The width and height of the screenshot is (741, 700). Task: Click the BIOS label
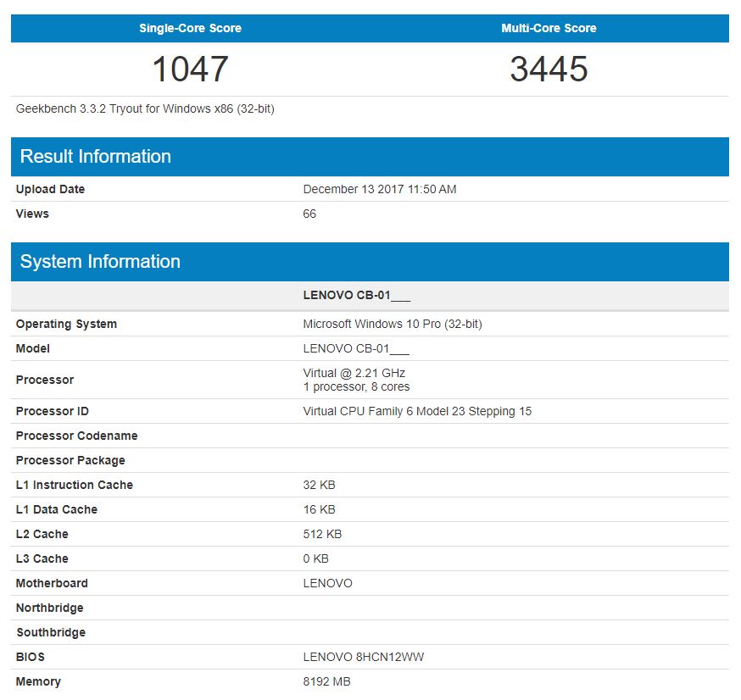pyautogui.click(x=31, y=657)
